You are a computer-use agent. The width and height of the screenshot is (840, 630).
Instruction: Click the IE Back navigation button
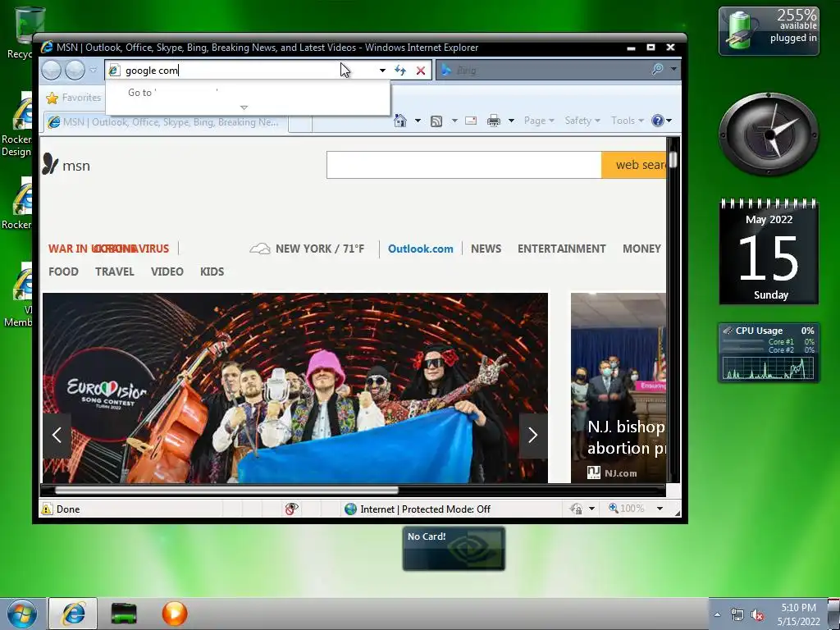pos(52,71)
